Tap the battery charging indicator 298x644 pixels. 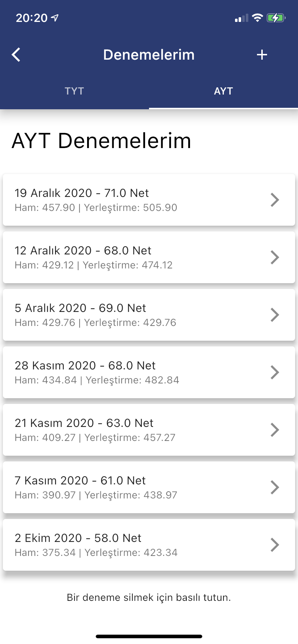[x=276, y=18]
